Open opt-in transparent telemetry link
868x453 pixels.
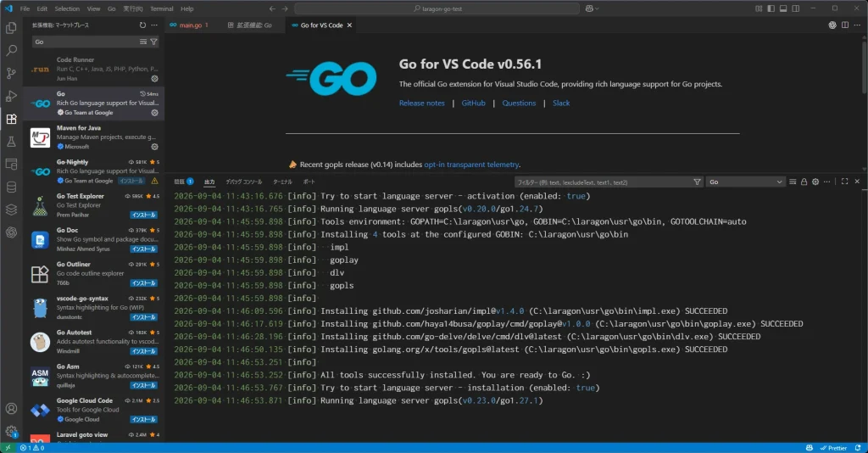point(471,165)
